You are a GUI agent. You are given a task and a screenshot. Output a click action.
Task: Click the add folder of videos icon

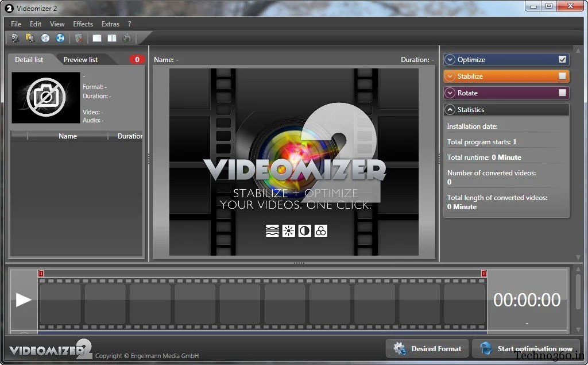pos(30,38)
